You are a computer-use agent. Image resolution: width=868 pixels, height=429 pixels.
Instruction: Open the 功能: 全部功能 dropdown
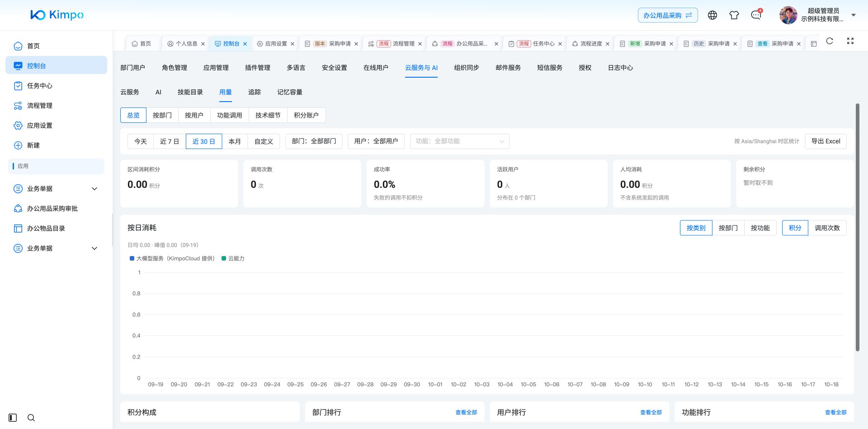click(x=460, y=141)
